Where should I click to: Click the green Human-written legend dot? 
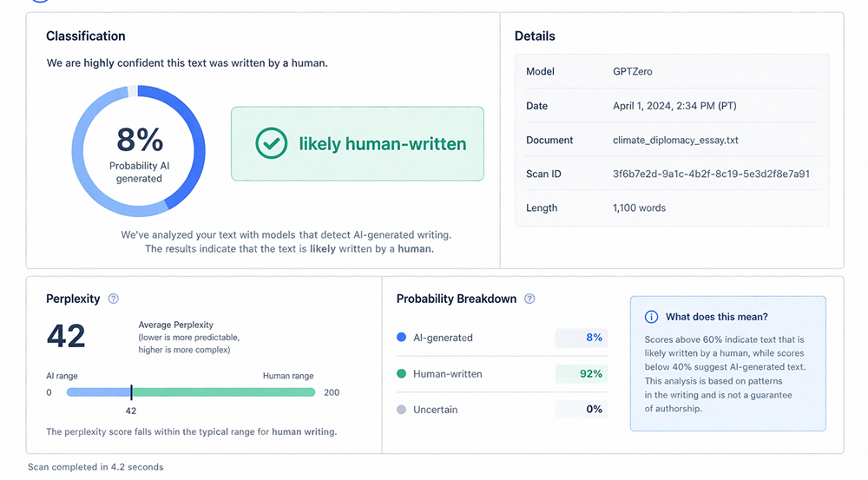point(401,374)
